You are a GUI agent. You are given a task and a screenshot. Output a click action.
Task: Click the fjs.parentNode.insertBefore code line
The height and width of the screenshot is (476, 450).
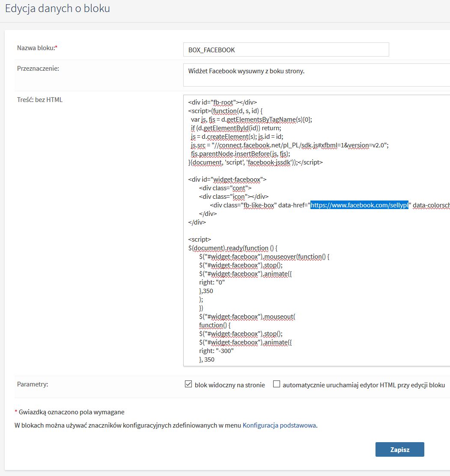click(241, 154)
